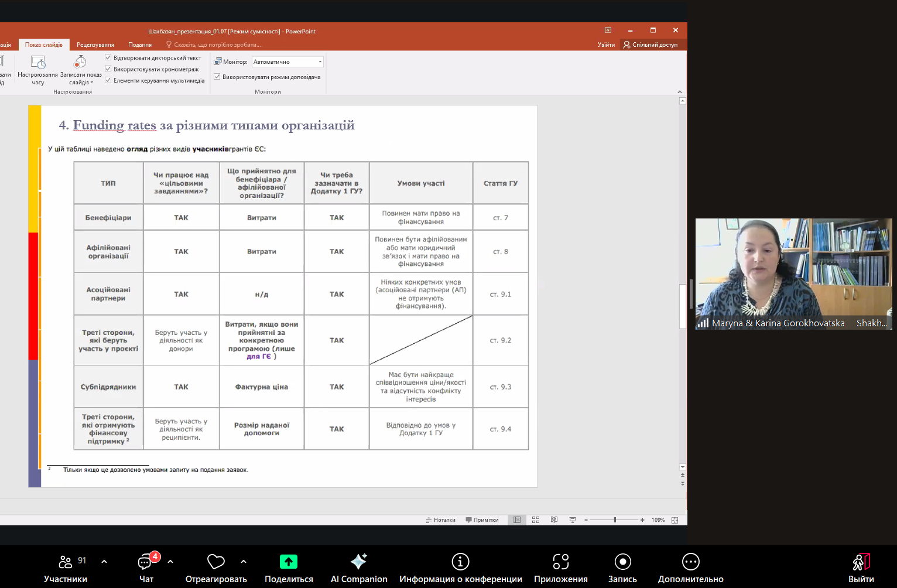Open conference information icon
The height and width of the screenshot is (588, 897).
460,562
